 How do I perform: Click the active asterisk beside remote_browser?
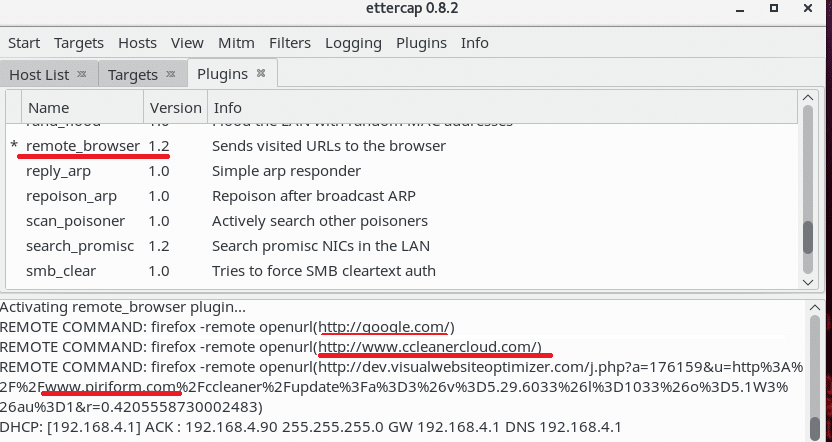pos(14,146)
